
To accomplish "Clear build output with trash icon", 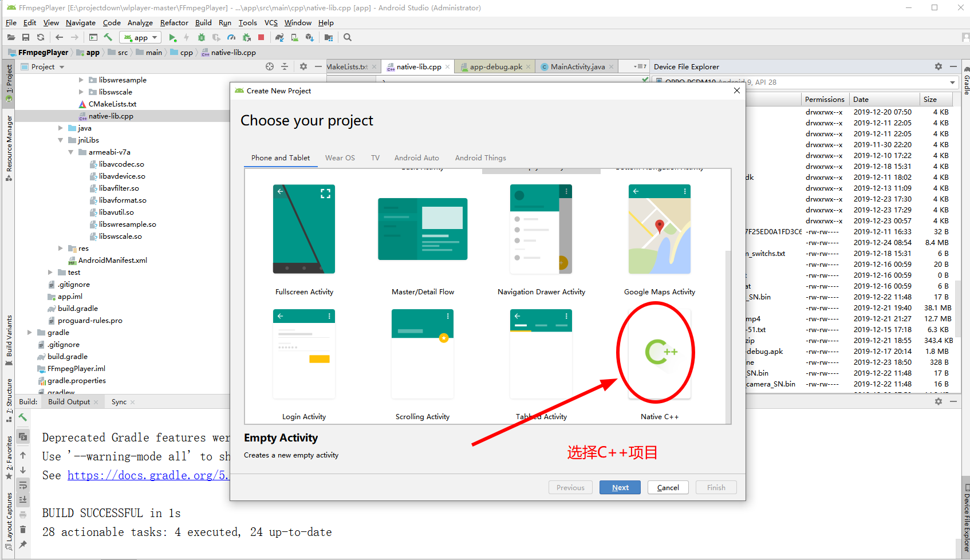I will [x=23, y=529].
